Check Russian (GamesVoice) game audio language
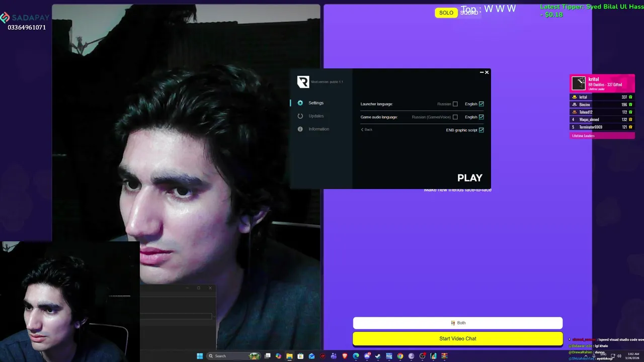The height and width of the screenshot is (362, 644). point(455,117)
